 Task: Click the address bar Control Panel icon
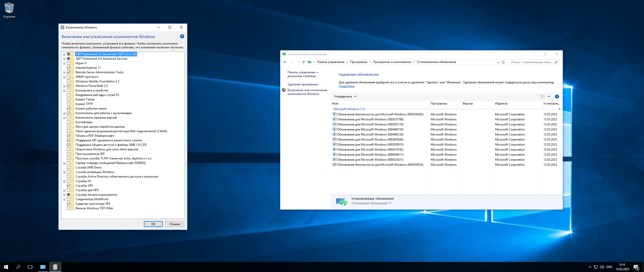point(310,62)
